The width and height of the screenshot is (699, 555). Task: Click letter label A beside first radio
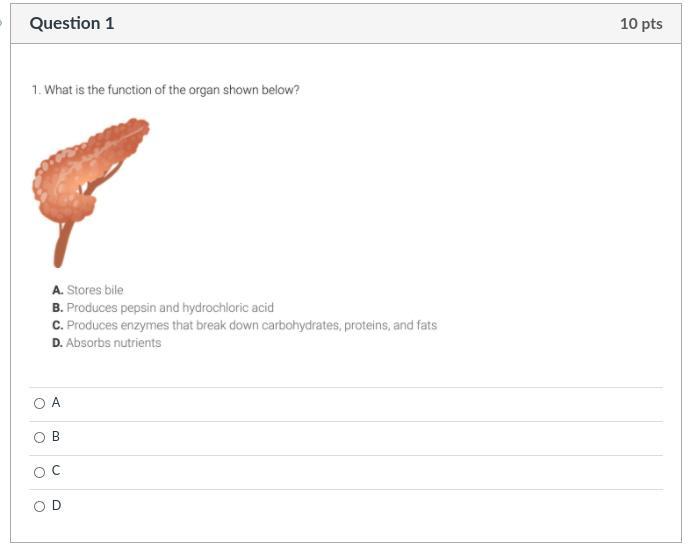coord(56,403)
